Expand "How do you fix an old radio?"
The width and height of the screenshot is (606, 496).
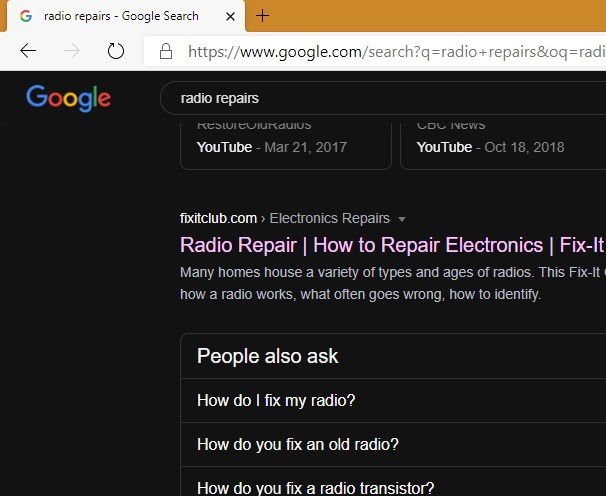click(298, 445)
